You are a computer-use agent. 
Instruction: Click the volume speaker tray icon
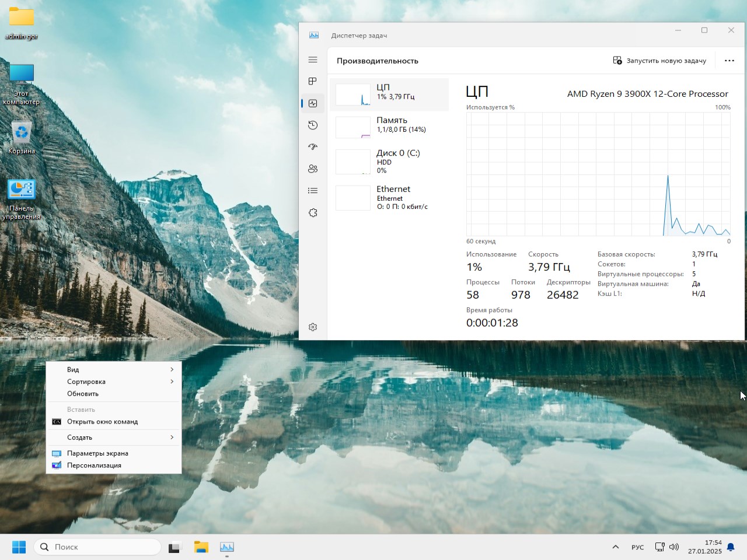coord(674,547)
